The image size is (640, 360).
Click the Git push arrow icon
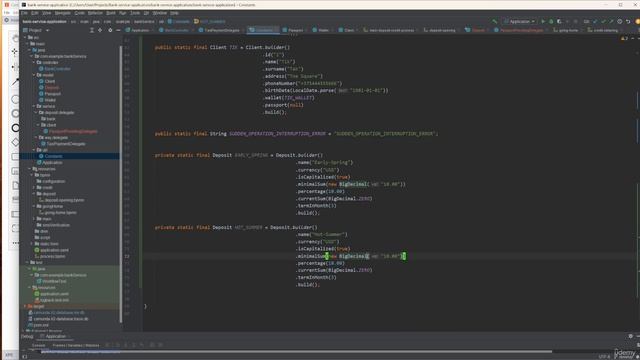click(611, 21)
